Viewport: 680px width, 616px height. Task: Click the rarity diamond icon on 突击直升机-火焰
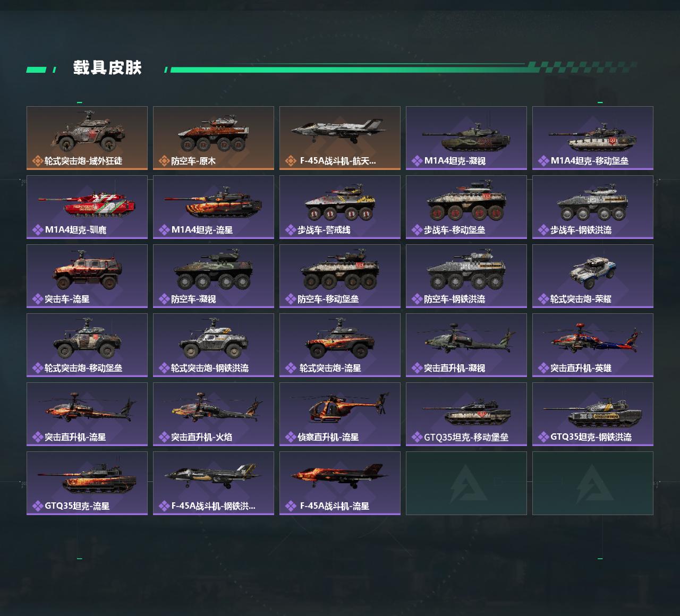tap(164, 437)
